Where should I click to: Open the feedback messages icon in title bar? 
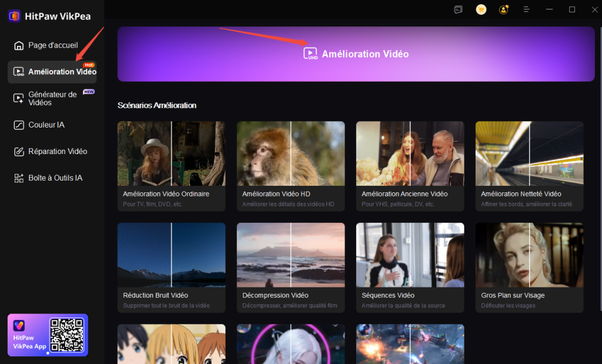click(x=459, y=9)
